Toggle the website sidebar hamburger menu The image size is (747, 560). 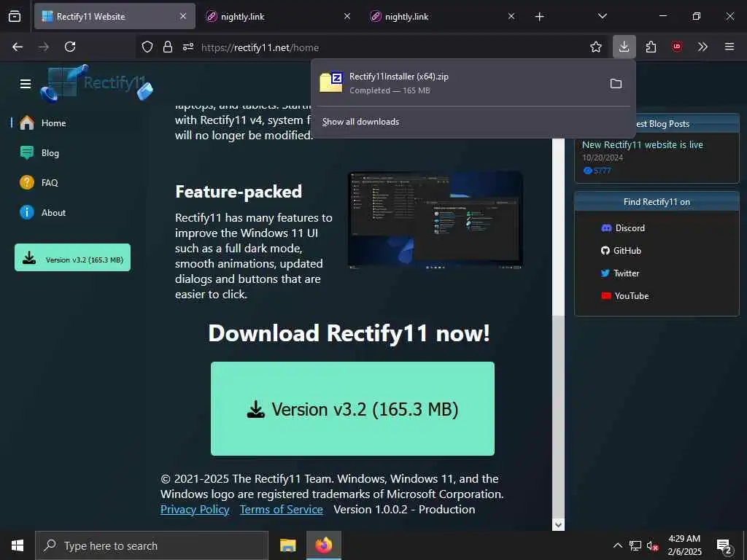(x=26, y=84)
